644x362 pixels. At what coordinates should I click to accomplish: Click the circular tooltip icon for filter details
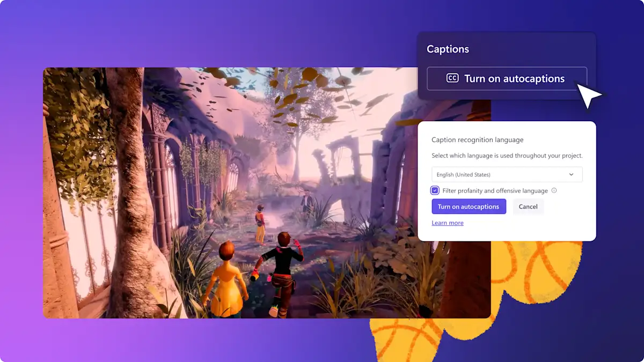tap(554, 190)
